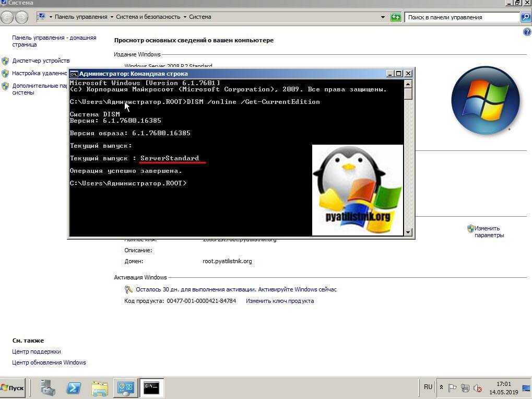Viewport: 532px width, 399px height.
Task: Click the command prompt taskbar button
Action: pos(151,388)
